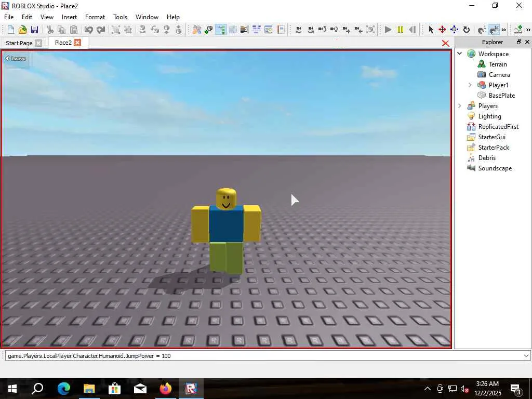This screenshot has height=399, width=532.
Task: Reset the game with rewind button
Action: (x=412, y=30)
